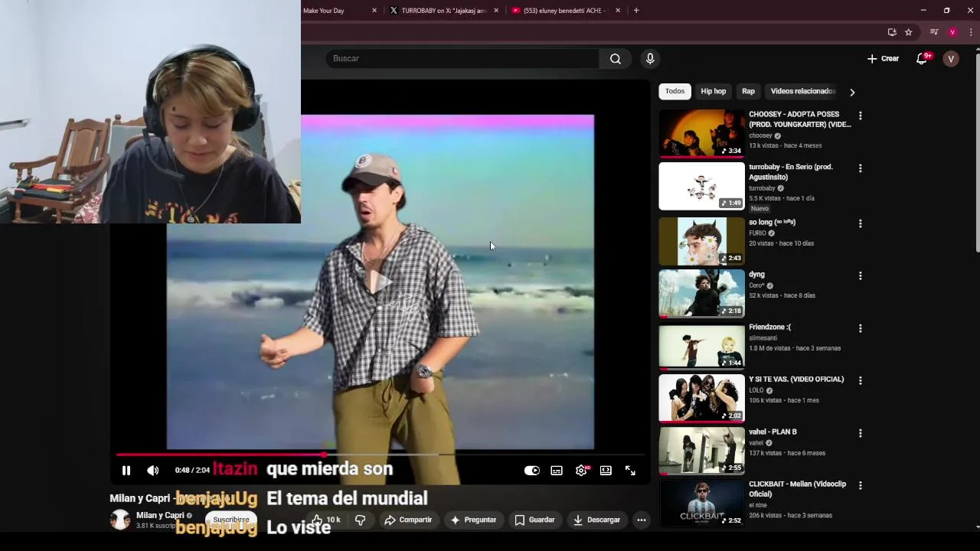Viewport: 980px width, 551px height.
Task: Open the FURIO channel name link
Action: pyautogui.click(x=757, y=233)
